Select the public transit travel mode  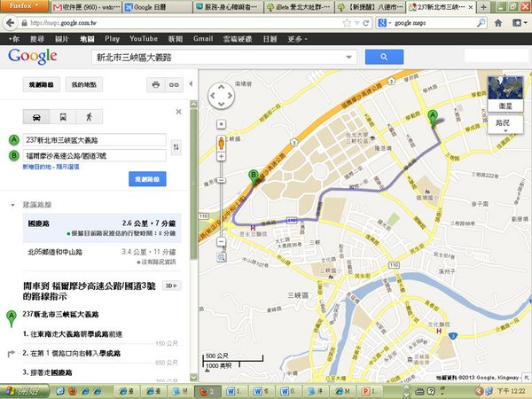tap(63, 116)
